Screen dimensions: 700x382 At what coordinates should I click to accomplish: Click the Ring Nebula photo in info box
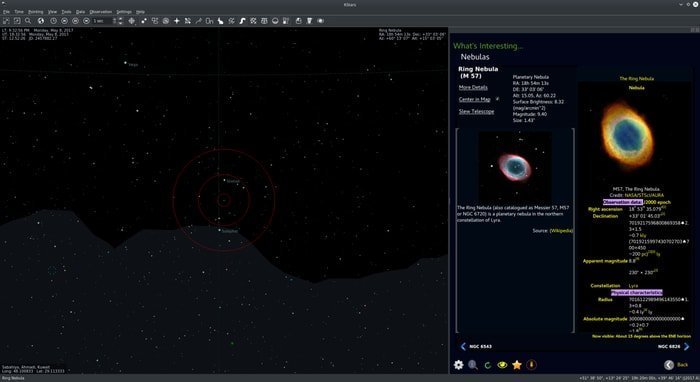(515, 166)
